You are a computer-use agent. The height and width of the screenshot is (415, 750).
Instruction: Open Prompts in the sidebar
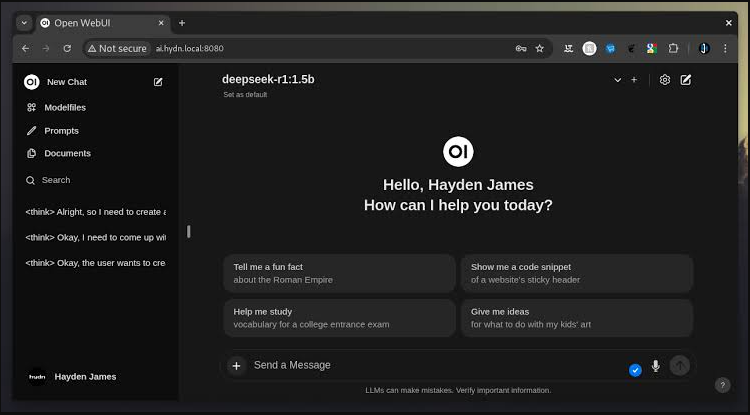(53, 131)
